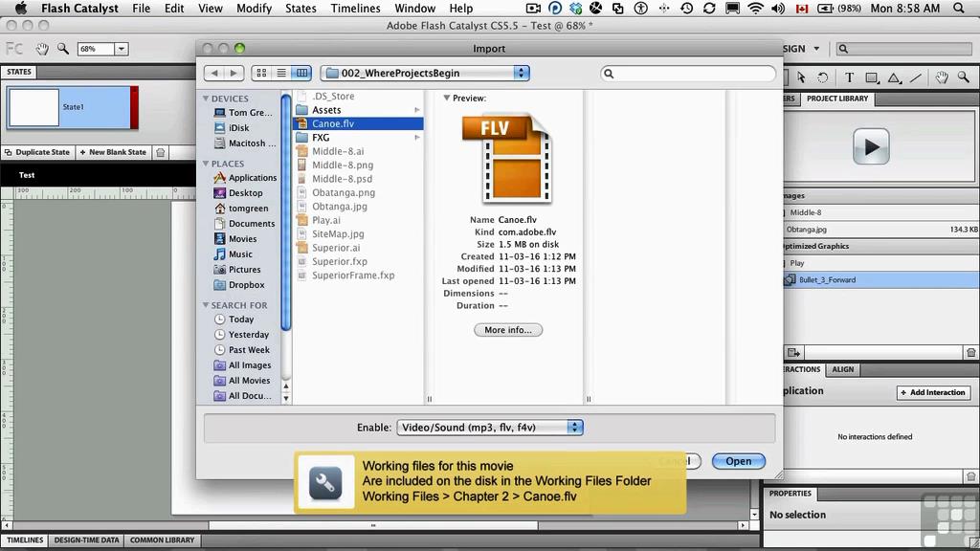Select the Canoe.flv file
The width and height of the screenshot is (980, 551).
(358, 123)
